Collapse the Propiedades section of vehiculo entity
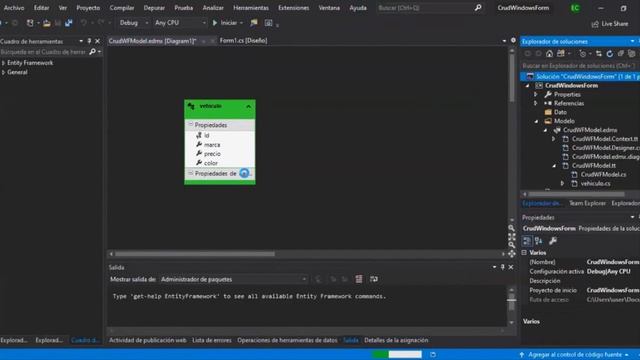The height and width of the screenshot is (360, 640). [190, 124]
